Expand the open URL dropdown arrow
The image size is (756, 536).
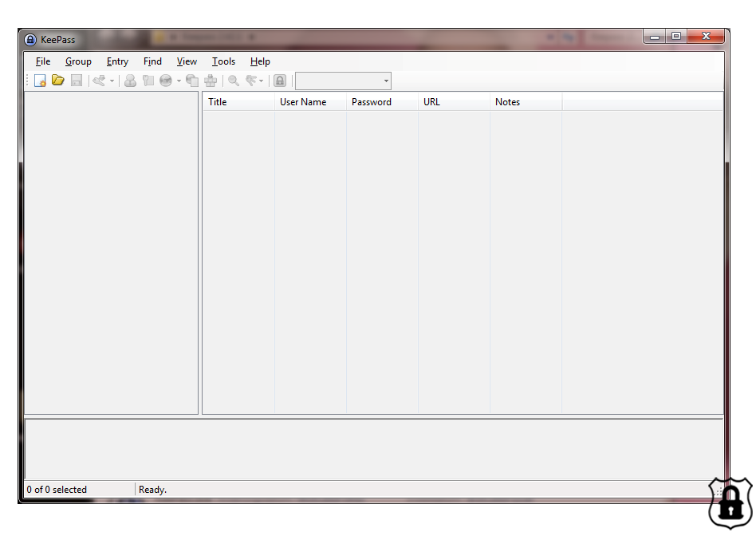tap(179, 81)
